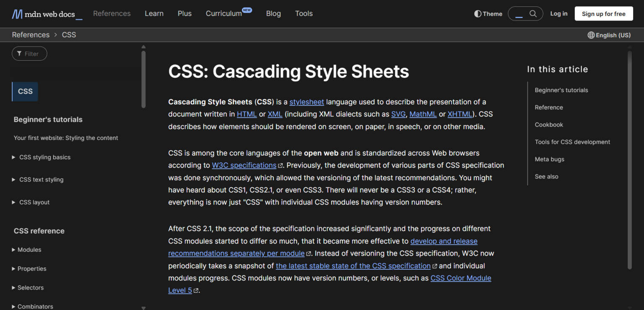The height and width of the screenshot is (310, 644).
Task: Open the W3C specifications external link icon
Action: pyautogui.click(x=280, y=165)
